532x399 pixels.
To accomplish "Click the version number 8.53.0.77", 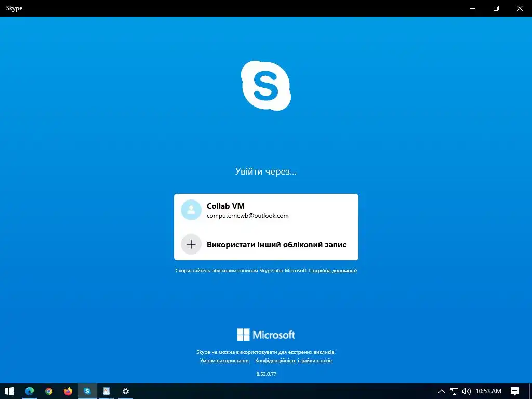I will [x=267, y=374].
